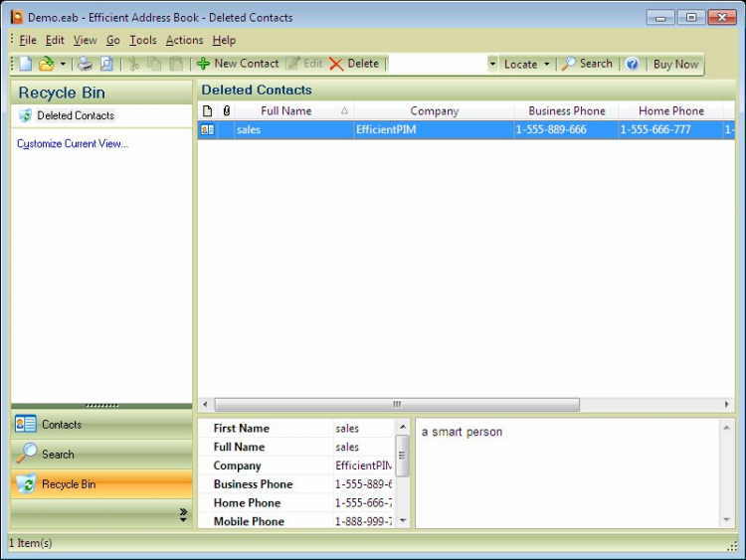
Task: Expand the Locate dropdown arrow
Action: click(547, 64)
